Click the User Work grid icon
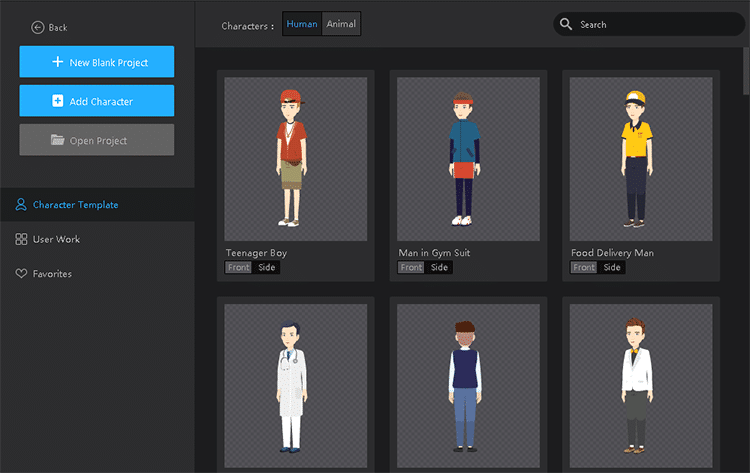This screenshot has width=750, height=473. (21, 239)
